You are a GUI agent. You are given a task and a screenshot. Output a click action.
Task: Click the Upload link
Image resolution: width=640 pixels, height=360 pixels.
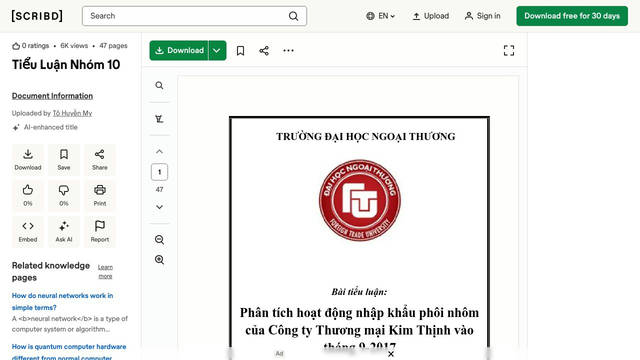click(430, 16)
